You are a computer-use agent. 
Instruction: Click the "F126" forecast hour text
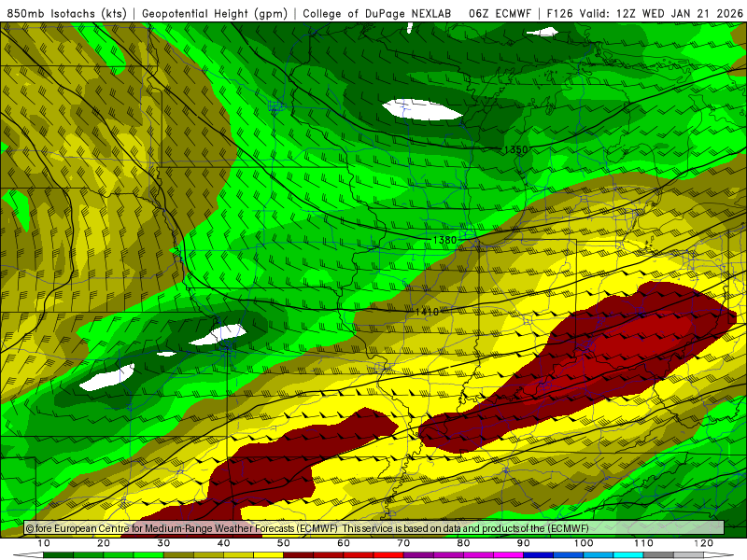click(x=560, y=14)
